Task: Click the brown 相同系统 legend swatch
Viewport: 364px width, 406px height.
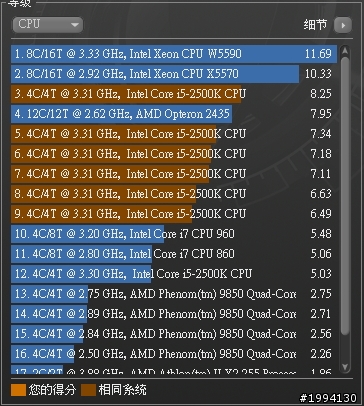Action: pyautogui.click(x=88, y=390)
